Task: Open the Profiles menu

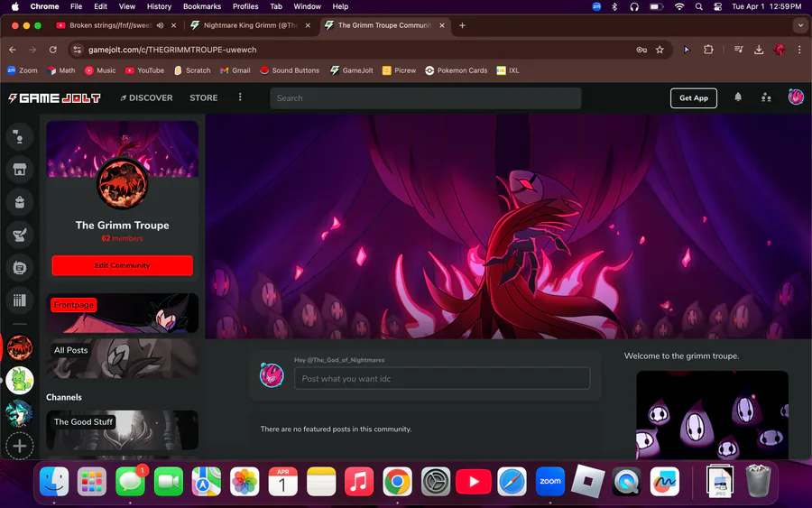Action: 245,6
